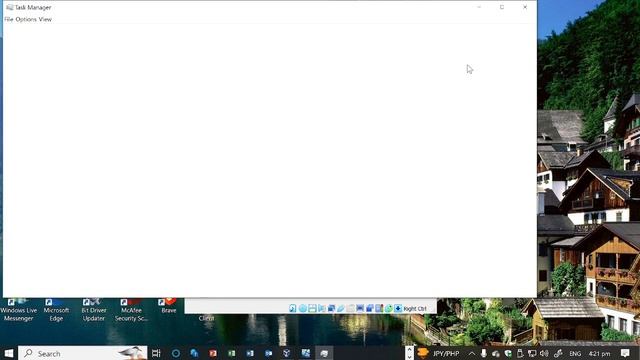
Task: Click the taskbar Search box
Action: [83, 353]
